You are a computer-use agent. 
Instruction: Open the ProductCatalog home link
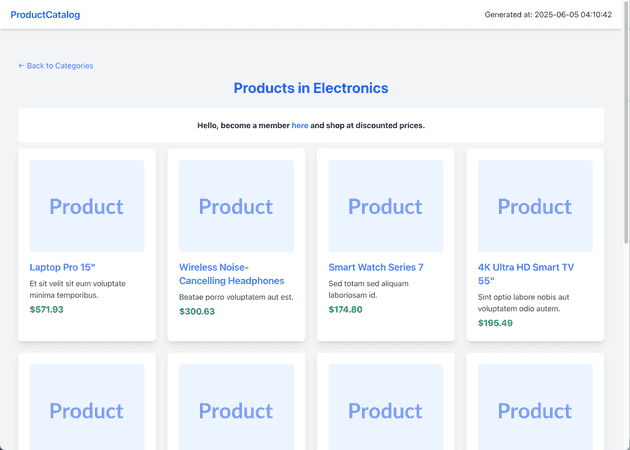tap(45, 15)
